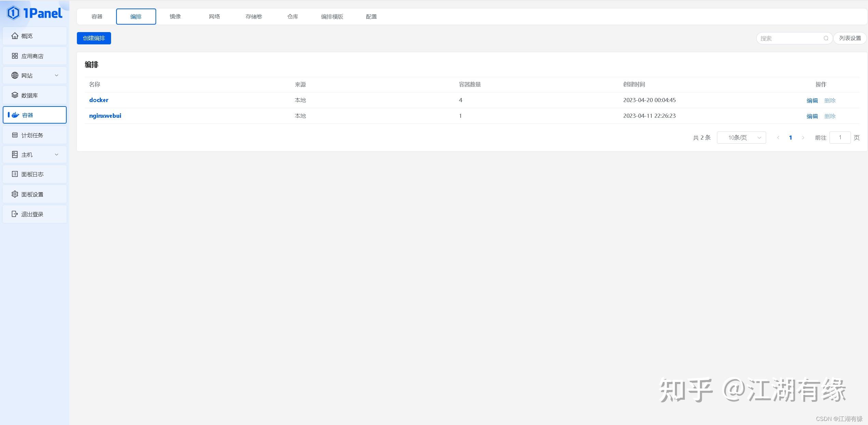
Task: Switch to the 镜像 tab
Action: (x=175, y=16)
